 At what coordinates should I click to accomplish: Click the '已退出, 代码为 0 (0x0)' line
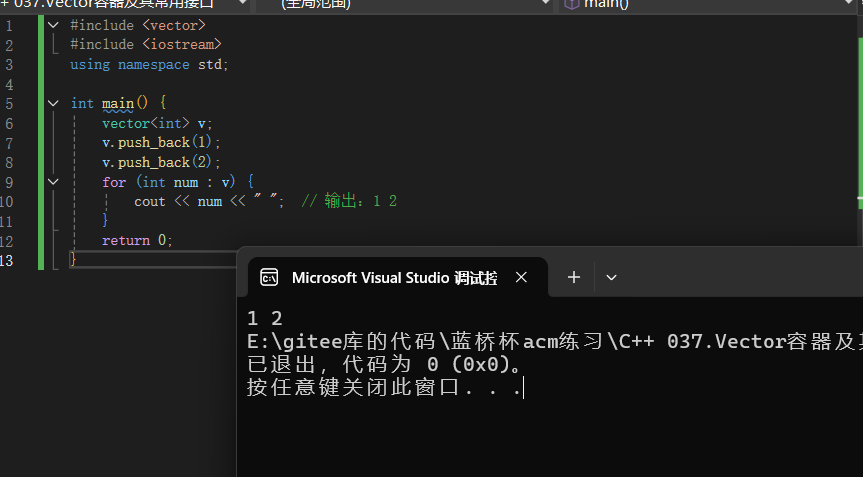coord(383,364)
